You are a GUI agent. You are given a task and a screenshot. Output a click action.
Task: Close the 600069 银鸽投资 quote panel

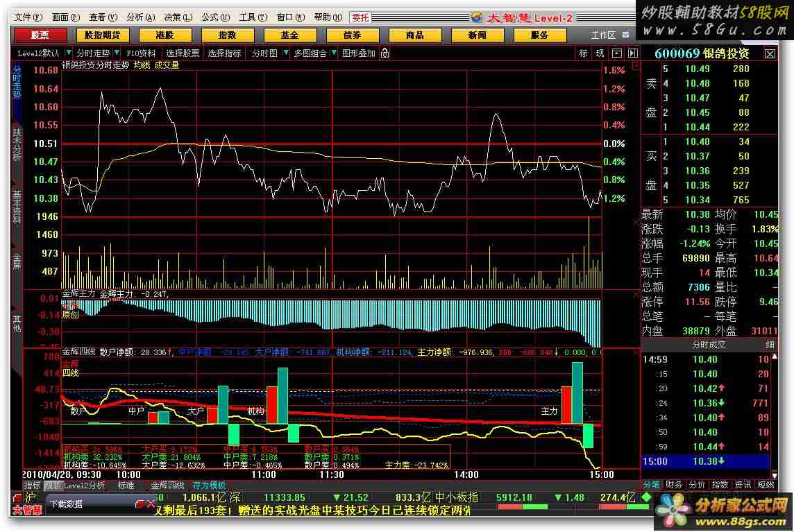click(x=770, y=53)
